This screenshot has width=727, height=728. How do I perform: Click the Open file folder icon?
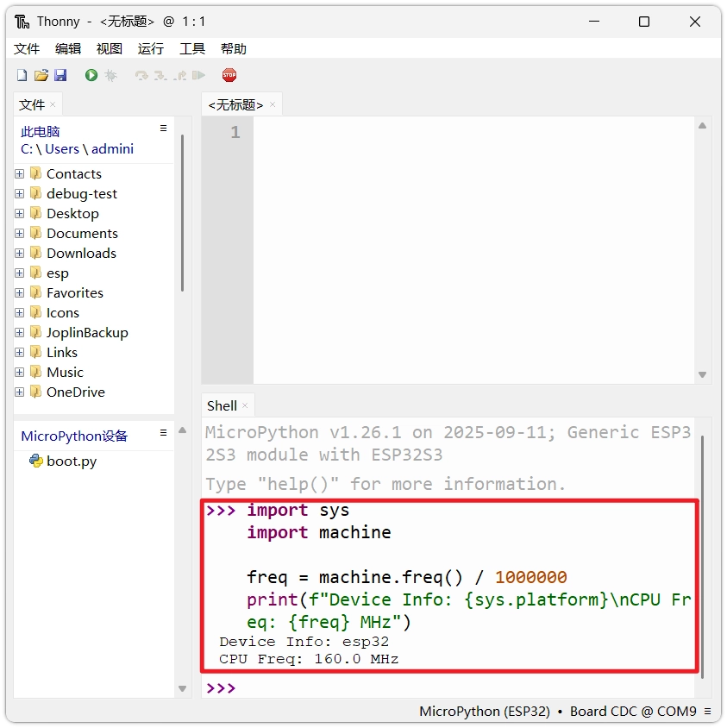41,76
